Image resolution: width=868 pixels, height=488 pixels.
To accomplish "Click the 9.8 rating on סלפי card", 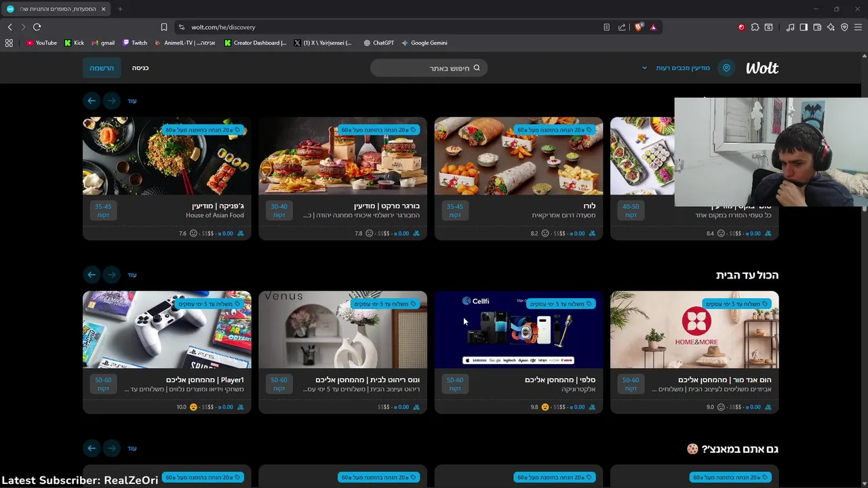I will pyautogui.click(x=534, y=407).
